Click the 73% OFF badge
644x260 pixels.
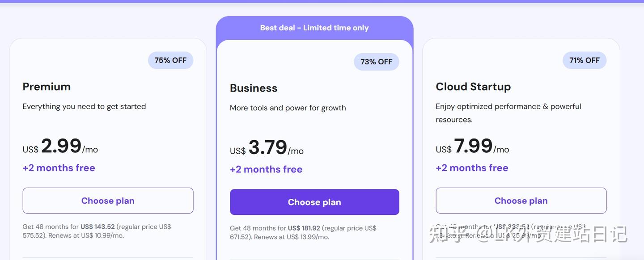pyautogui.click(x=376, y=62)
